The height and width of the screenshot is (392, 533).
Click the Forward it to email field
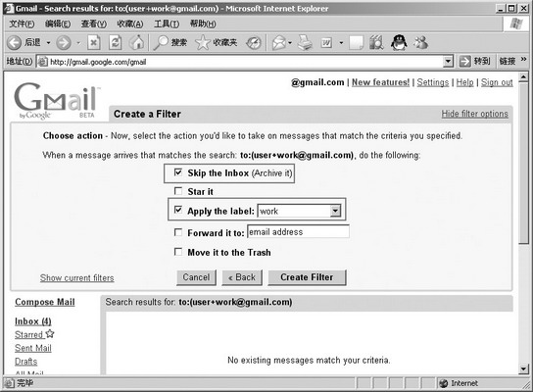tap(298, 232)
